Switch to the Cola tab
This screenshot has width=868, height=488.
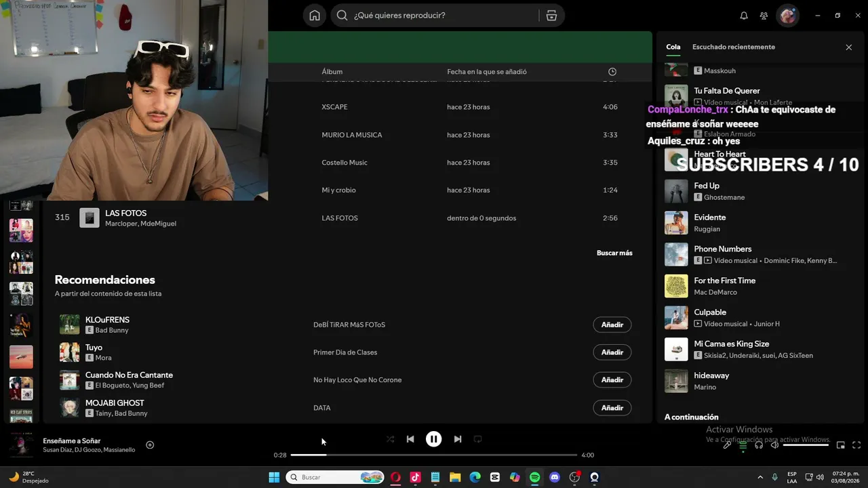tap(673, 47)
